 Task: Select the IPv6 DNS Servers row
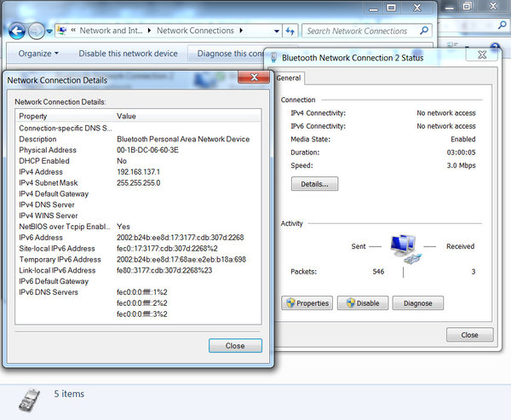(138, 292)
